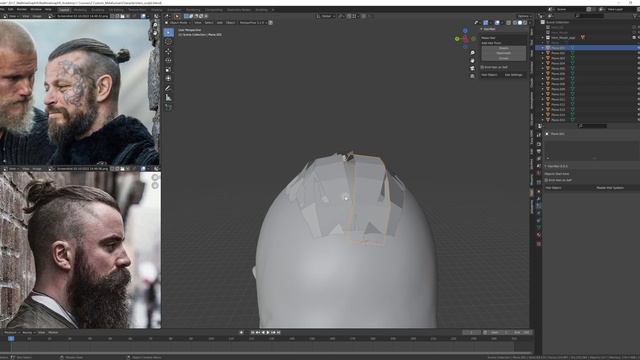Toggle viewport overlays button
The height and width of the screenshot is (360, 640).
click(x=497, y=22)
